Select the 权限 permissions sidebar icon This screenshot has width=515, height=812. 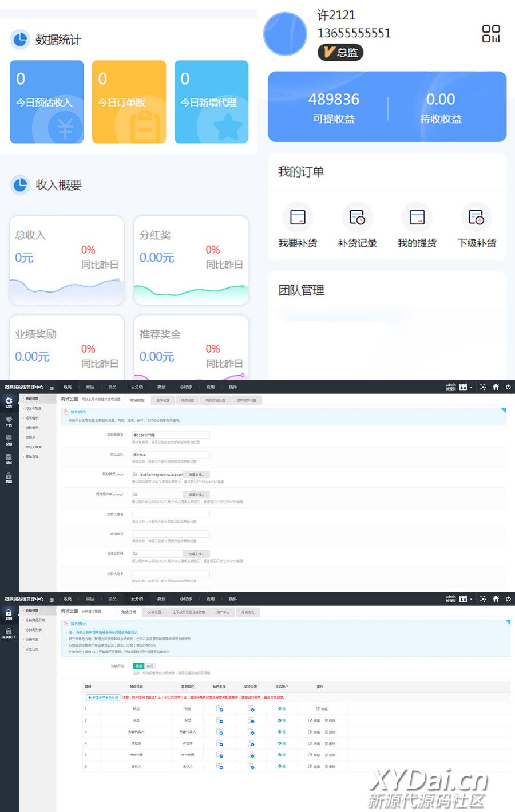click(x=9, y=440)
